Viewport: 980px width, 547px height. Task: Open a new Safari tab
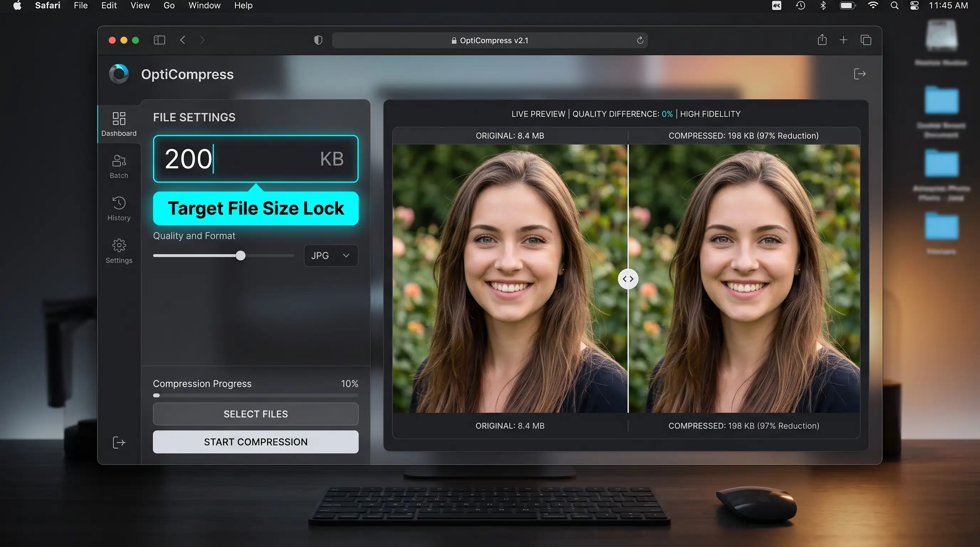coord(843,40)
